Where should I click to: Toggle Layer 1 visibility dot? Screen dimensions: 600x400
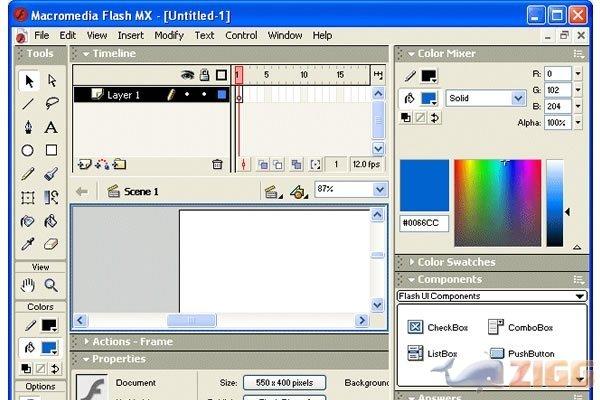click(187, 94)
